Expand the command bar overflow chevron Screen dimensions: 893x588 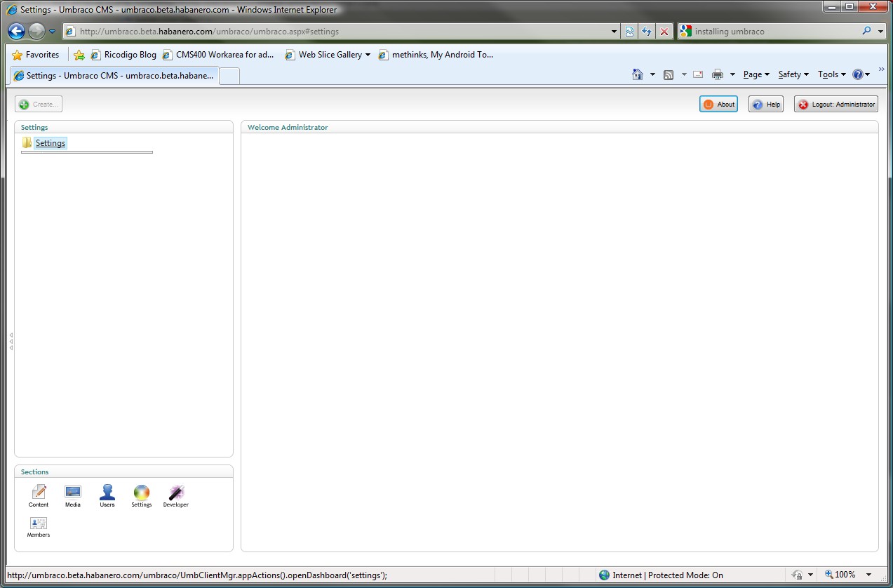click(882, 69)
